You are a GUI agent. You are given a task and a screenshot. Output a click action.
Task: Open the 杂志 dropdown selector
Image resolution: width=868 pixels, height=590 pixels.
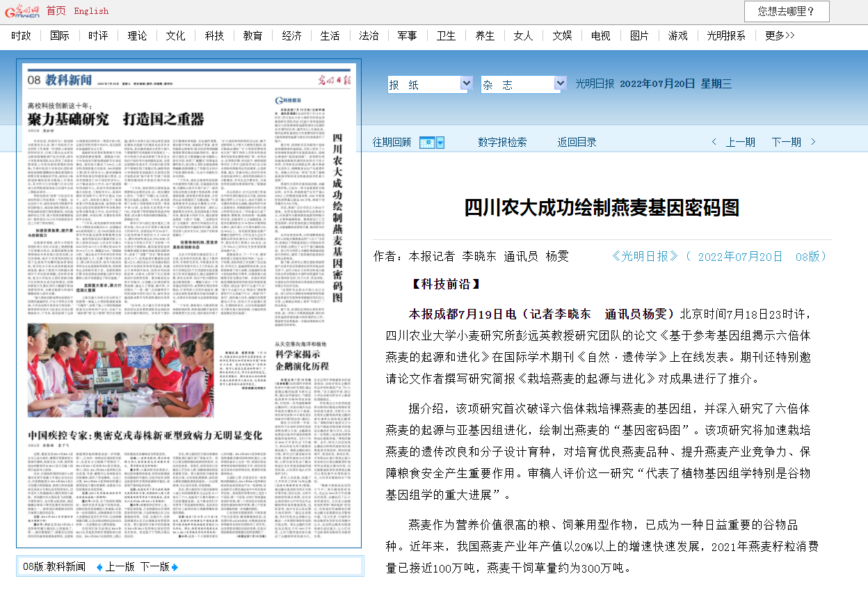[524, 84]
